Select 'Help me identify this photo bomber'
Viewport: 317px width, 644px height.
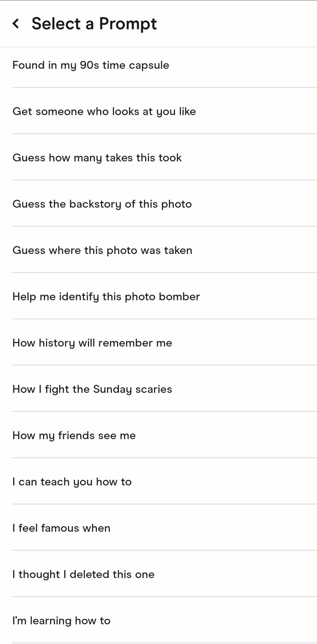pyautogui.click(x=158, y=297)
